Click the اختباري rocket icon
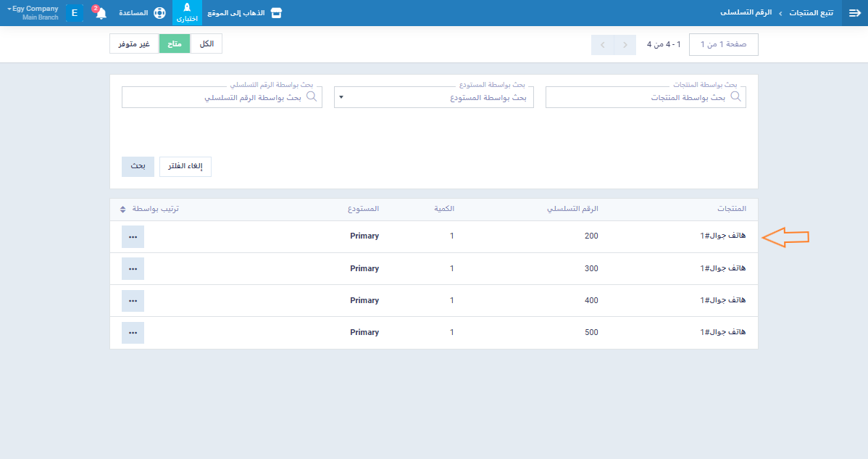 coord(187,9)
